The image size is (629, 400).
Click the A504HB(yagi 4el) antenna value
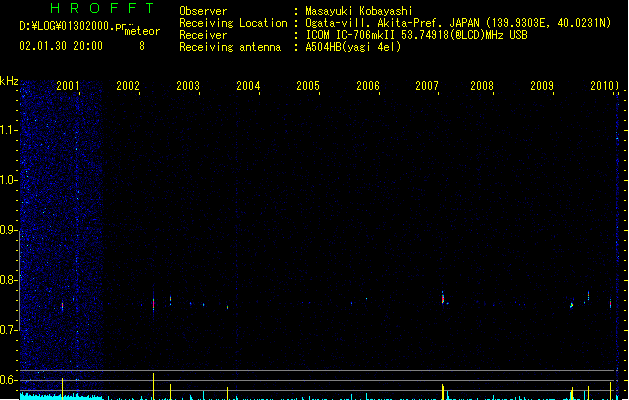353,47
